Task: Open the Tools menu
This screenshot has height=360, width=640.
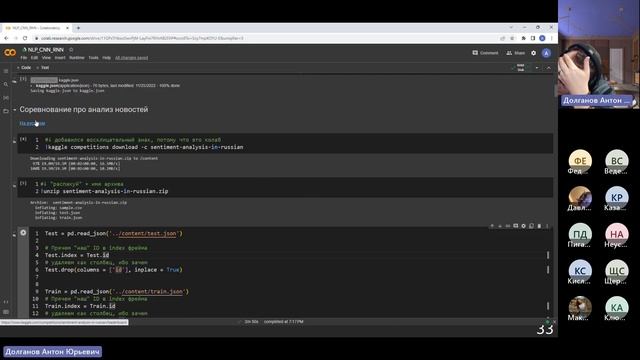Action: 93,58
